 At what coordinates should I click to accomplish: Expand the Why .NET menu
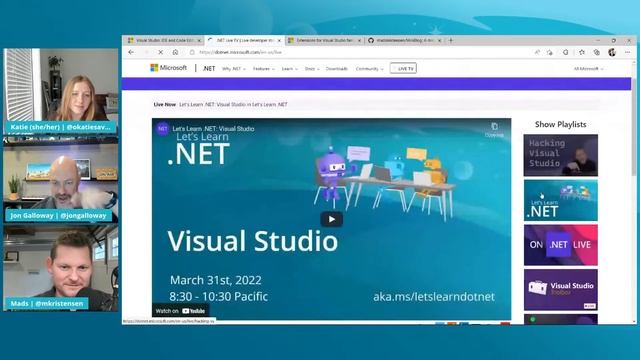click(234, 69)
